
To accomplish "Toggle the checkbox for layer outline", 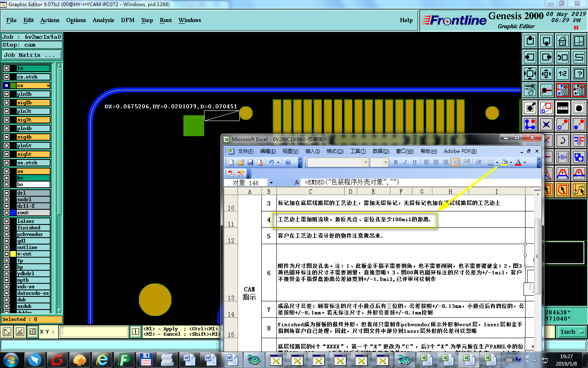I will pos(7,247).
